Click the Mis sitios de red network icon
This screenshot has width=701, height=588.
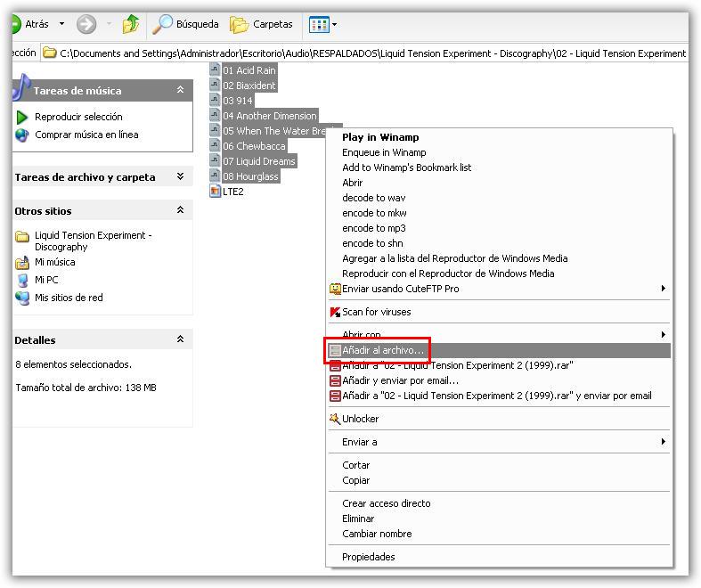coord(22,298)
